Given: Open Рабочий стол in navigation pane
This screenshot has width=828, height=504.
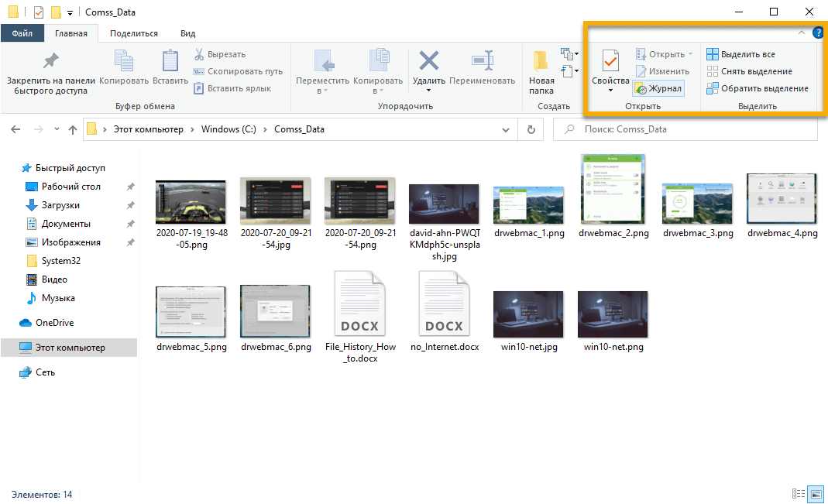Looking at the screenshot, I should [70, 187].
